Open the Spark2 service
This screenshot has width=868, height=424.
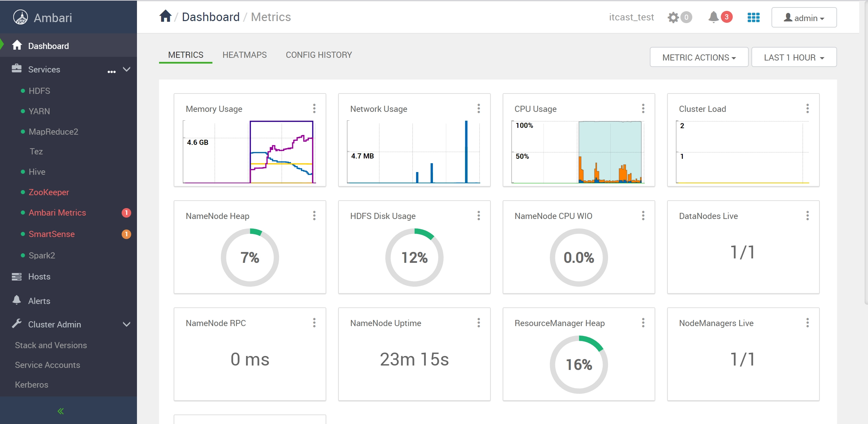coord(42,255)
